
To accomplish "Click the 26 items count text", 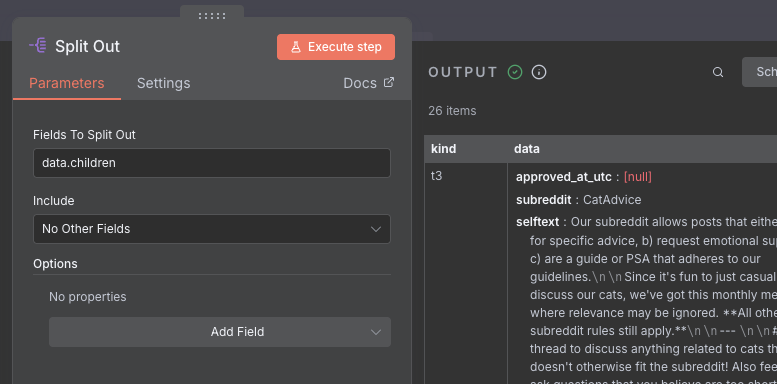I will coord(452,111).
